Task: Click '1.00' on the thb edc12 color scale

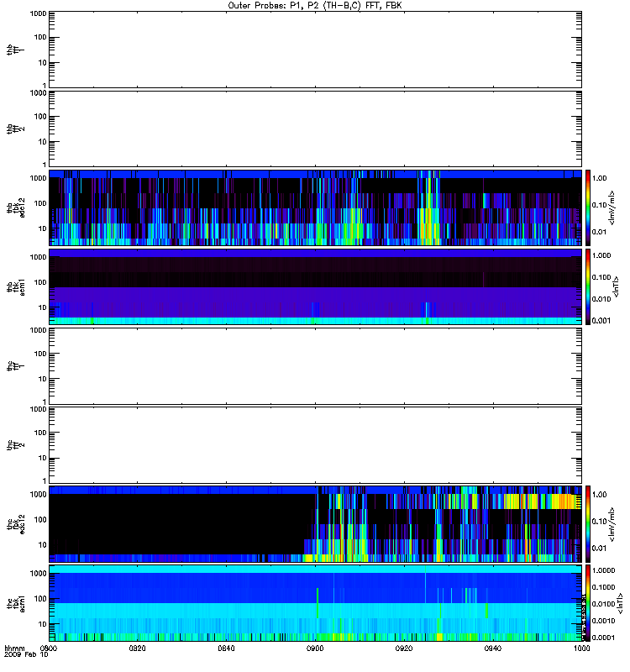Action: [599, 178]
